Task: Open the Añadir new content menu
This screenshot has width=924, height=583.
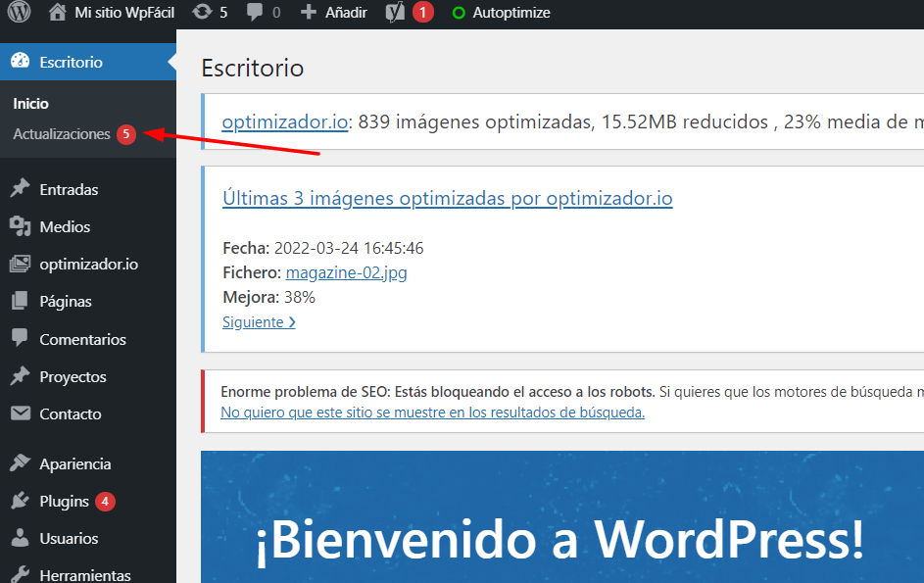Action: [346, 13]
